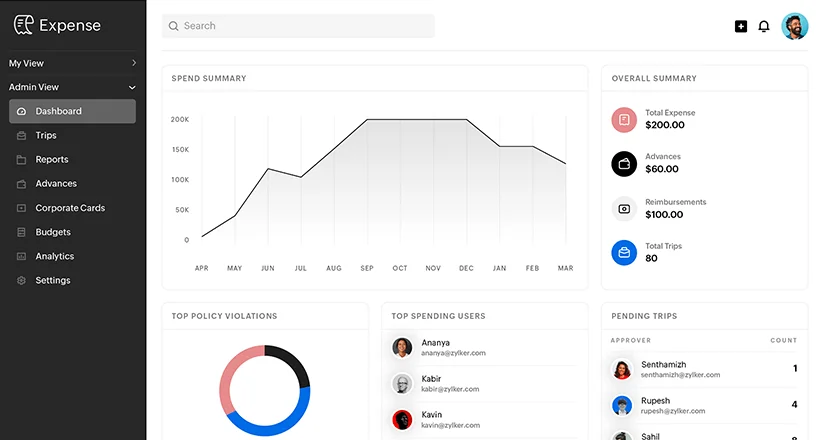
Task: Click the Corporate Cards sidebar icon
Action: [22, 208]
